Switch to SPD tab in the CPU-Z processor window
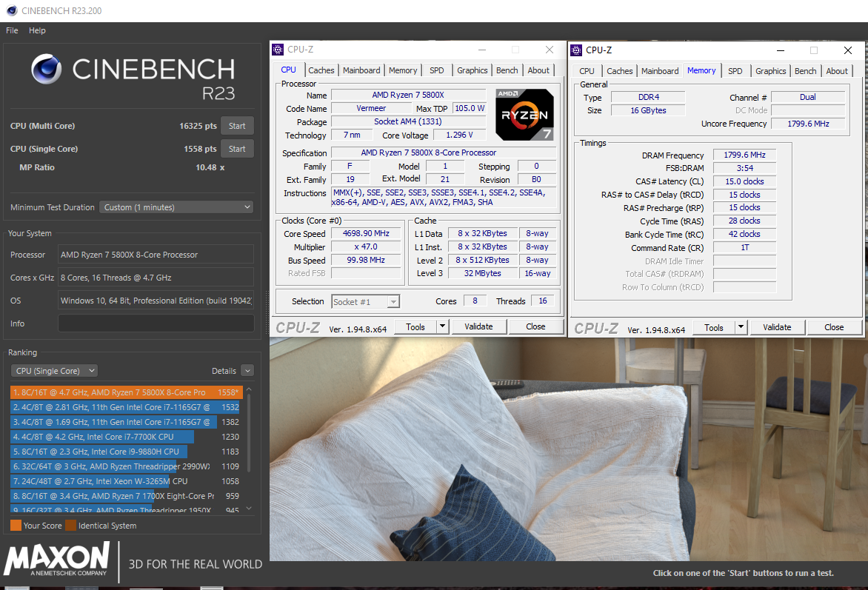 coord(437,70)
